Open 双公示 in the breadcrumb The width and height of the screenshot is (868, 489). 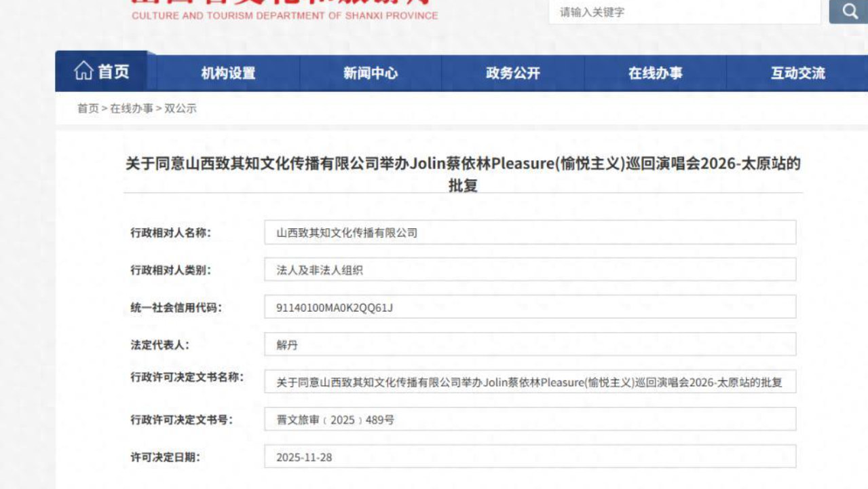click(x=181, y=109)
